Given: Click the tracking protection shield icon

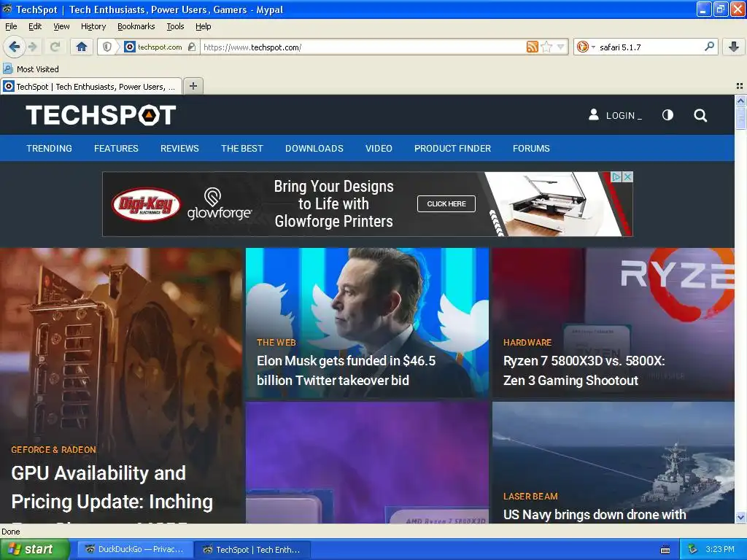Looking at the screenshot, I should 107,47.
